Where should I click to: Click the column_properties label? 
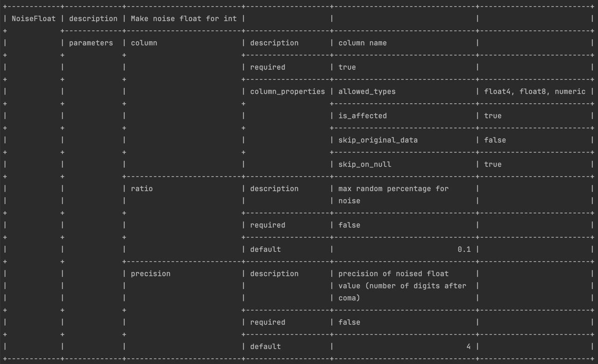coord(287,92)
